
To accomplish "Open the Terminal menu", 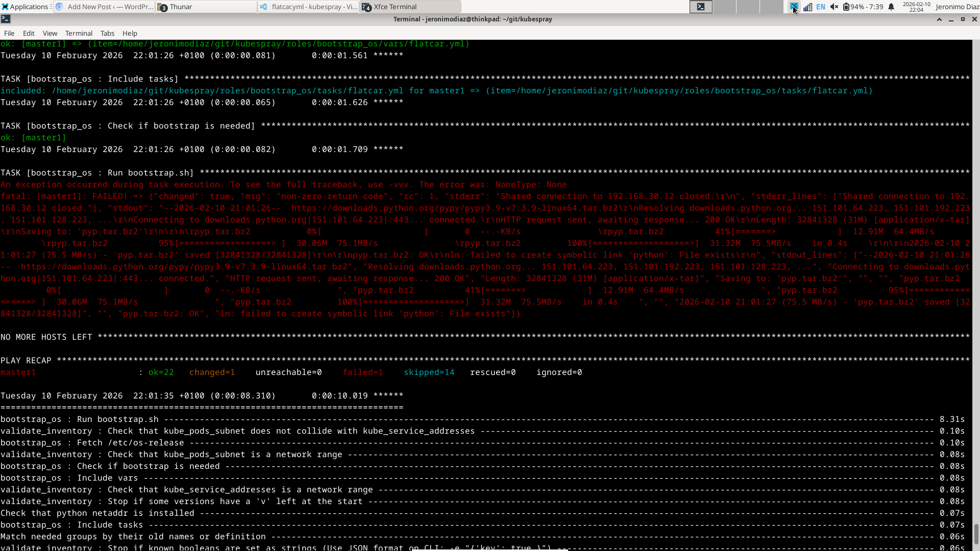I will point(79,33).
